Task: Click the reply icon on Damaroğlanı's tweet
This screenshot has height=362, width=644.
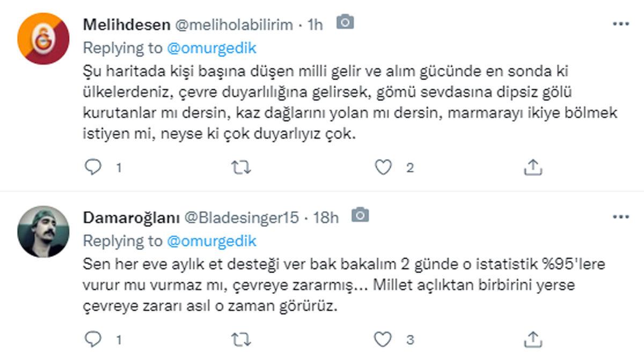Action: pos(94,337)
